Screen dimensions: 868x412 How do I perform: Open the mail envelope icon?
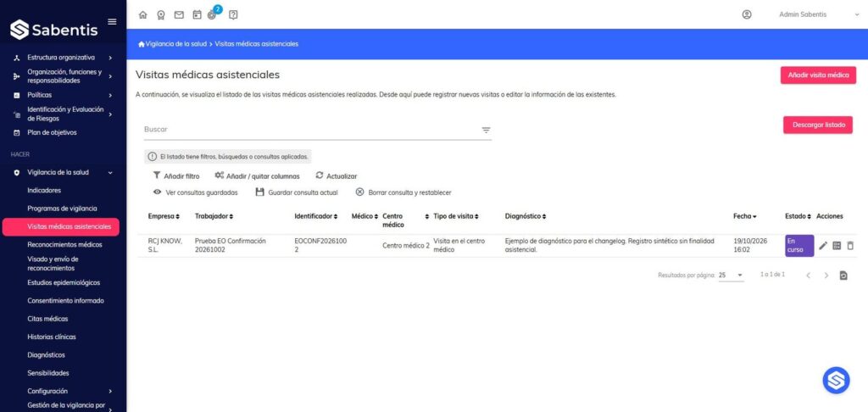point(179,15)
